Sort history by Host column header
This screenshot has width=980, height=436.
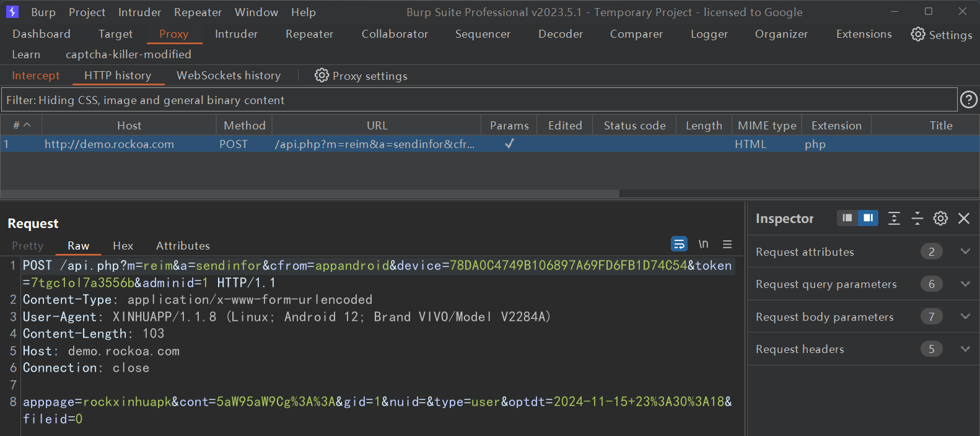click(129, 125)
